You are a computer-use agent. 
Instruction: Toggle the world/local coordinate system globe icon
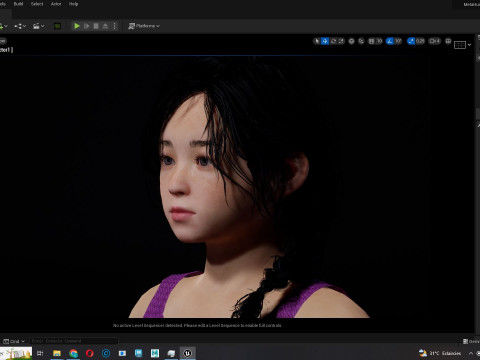(351, 41)
